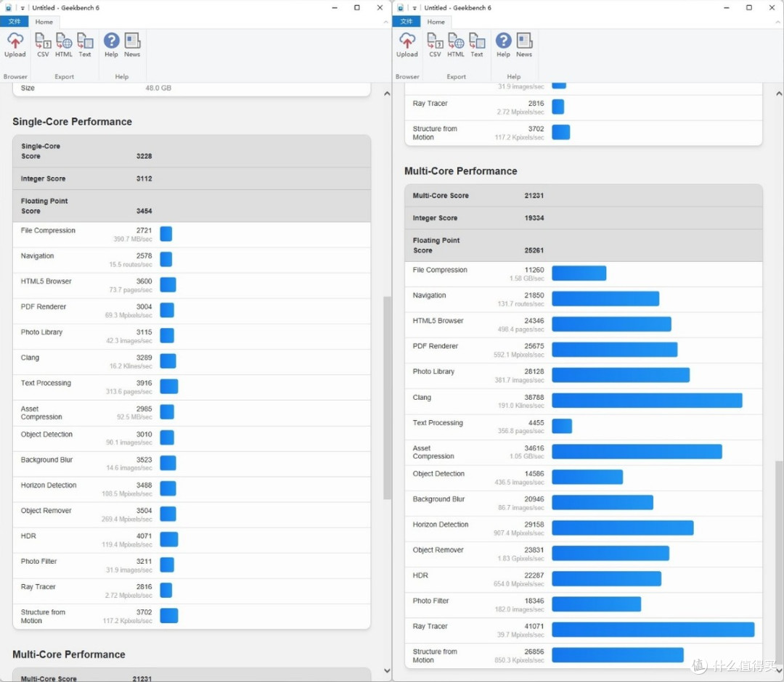The height and width of the screenshot is (682, 784).
Task: Select Home tab in right window
Action: pos(436,22)
